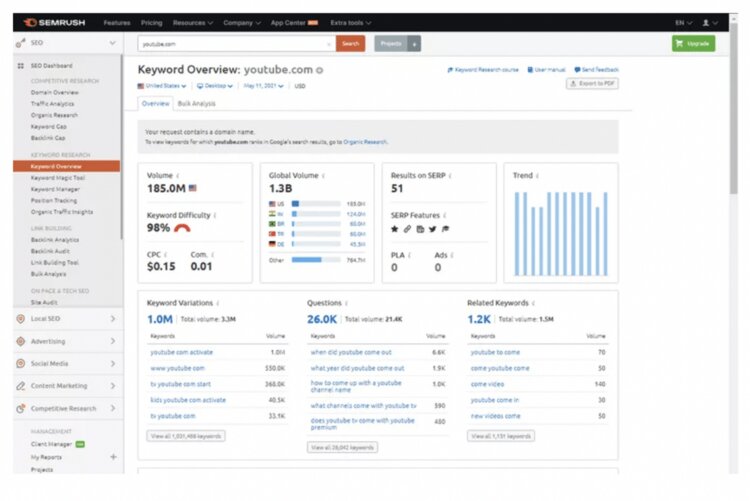Open User manual link
Screen dimensions: 750x501
point(546,70)
